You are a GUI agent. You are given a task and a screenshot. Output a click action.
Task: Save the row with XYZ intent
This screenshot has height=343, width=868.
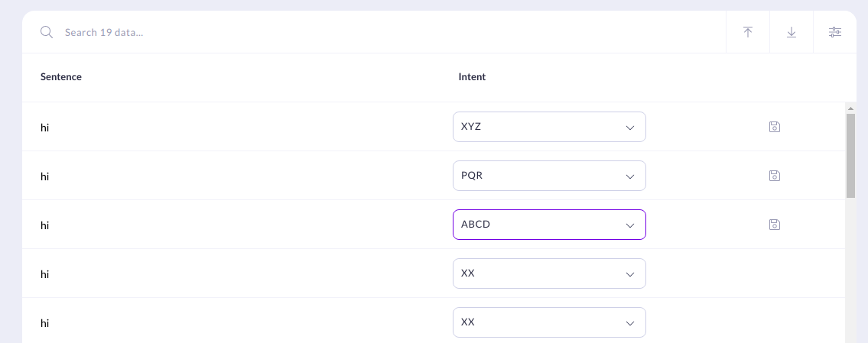pos(775,127)
